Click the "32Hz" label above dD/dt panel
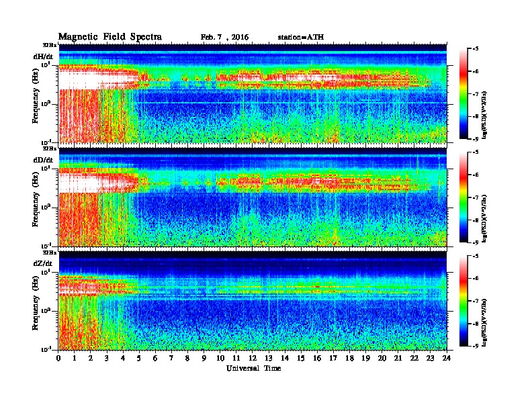The height and width of the screenshot is (411, 532). point(49,148)
